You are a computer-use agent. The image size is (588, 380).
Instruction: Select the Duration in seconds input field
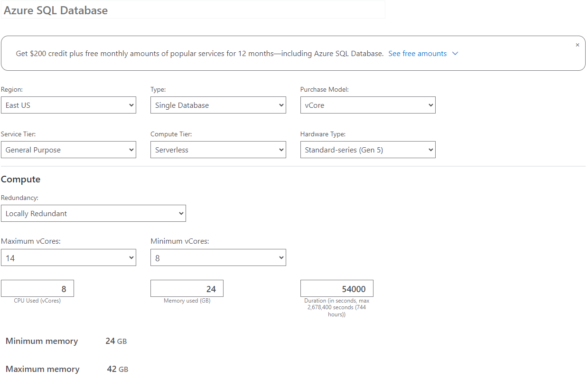point(336,288)
